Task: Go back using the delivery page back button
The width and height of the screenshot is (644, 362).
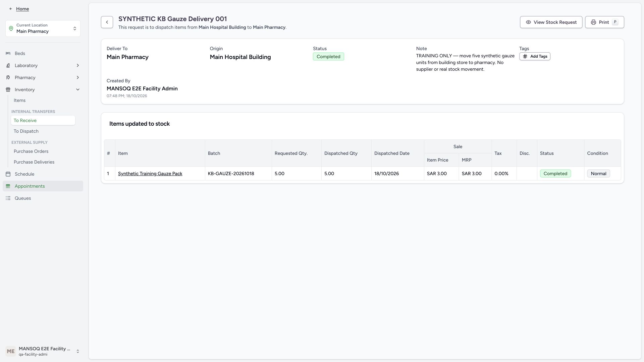Action: 107,22
